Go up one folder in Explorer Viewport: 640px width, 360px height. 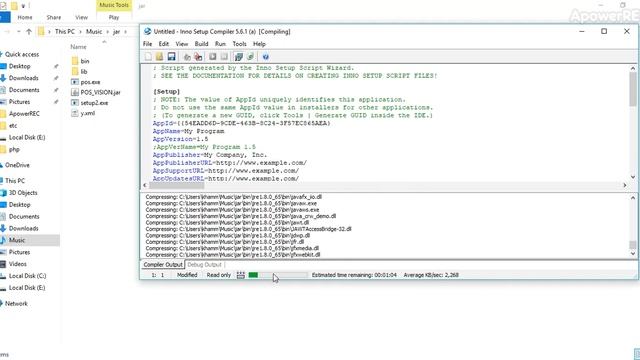(29, 31)
